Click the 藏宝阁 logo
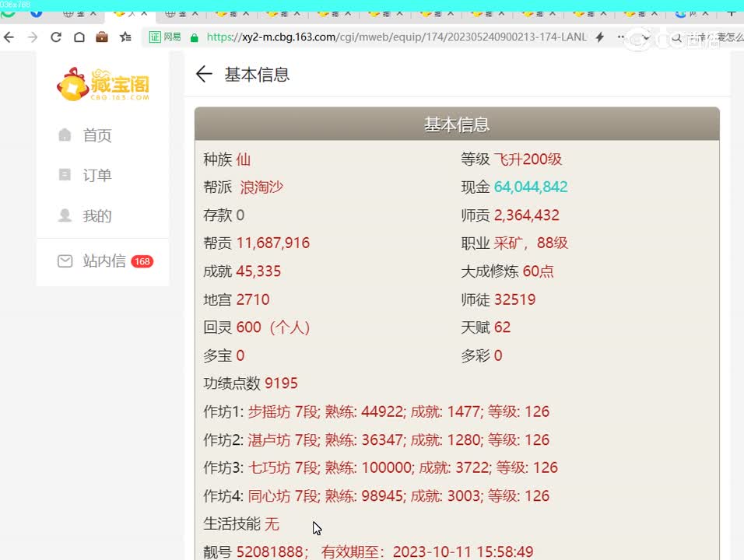Image resolution: width=744 pixels, height=560 pixels. point(103,85)
